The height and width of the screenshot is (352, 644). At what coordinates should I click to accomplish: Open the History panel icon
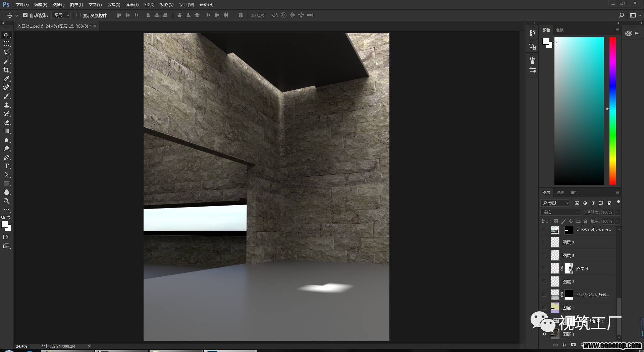pyautogui.click(x=532, y=33)
